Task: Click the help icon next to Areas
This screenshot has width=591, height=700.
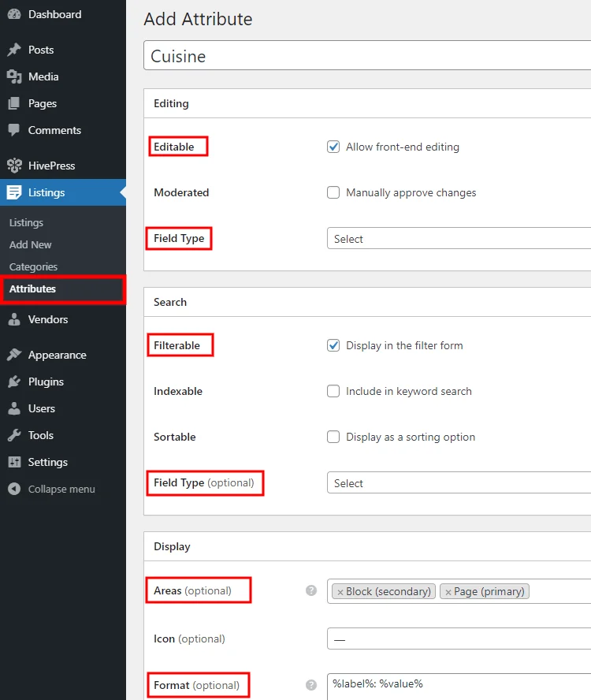Action: (x=310, y=590)
